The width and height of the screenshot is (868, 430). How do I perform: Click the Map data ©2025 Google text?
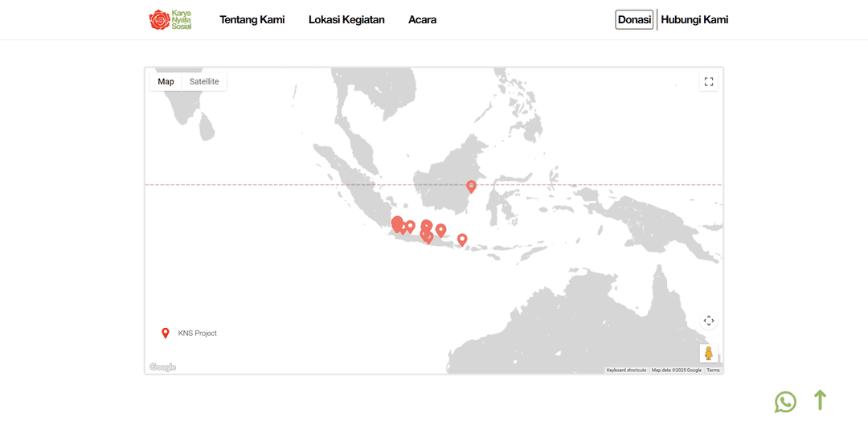(676, 370)
